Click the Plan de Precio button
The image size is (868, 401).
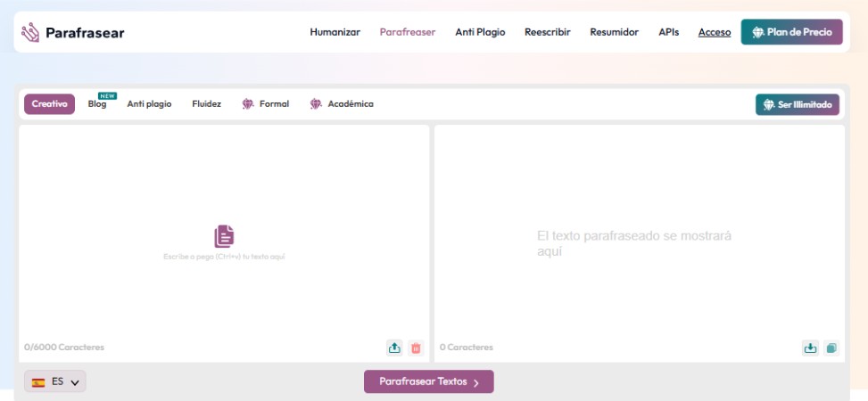click(x=791, y=32)
